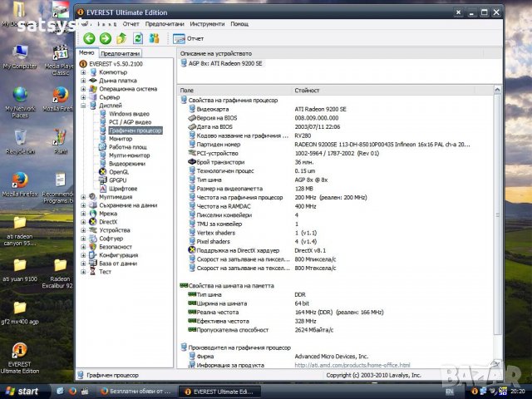Click the Безопасност shield icon
532x399 pixels.
tap(92, 247)
